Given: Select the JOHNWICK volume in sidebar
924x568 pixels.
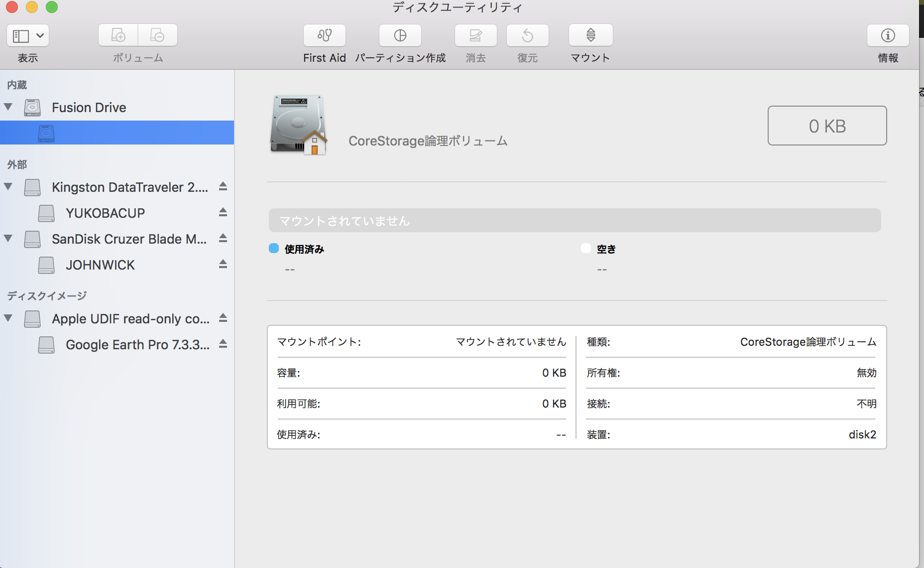Looking at the screenshot, I should [x=100, y=265].
